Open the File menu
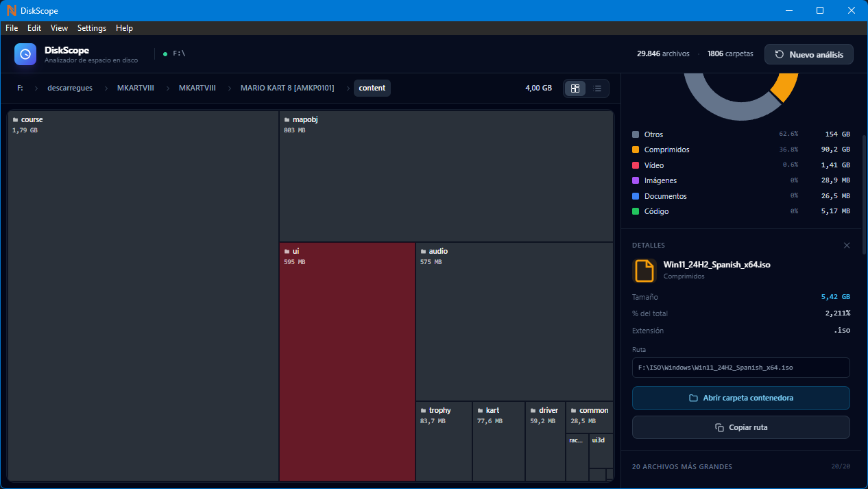Viewport: 868px width, 489px height. [12, 28]
